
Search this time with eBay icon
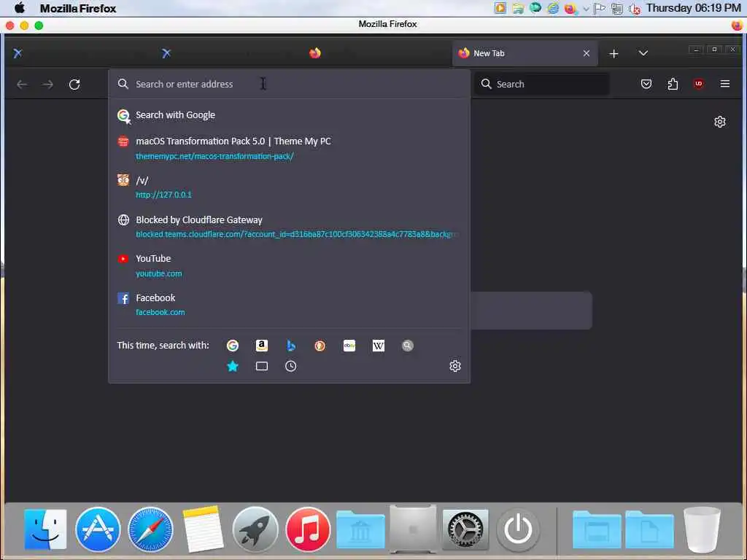point(349,345)
